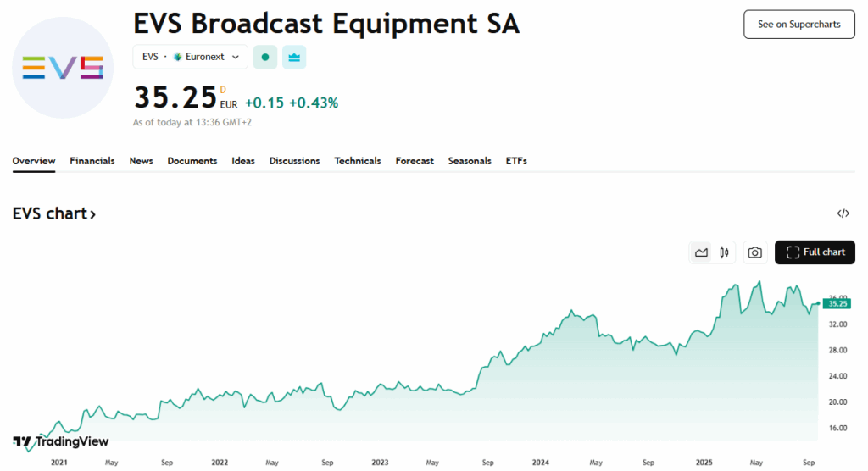The height and width of the screenshot is (471, 868).
Task: Click the 32.00 price axis label
Action: coord(837,324)
